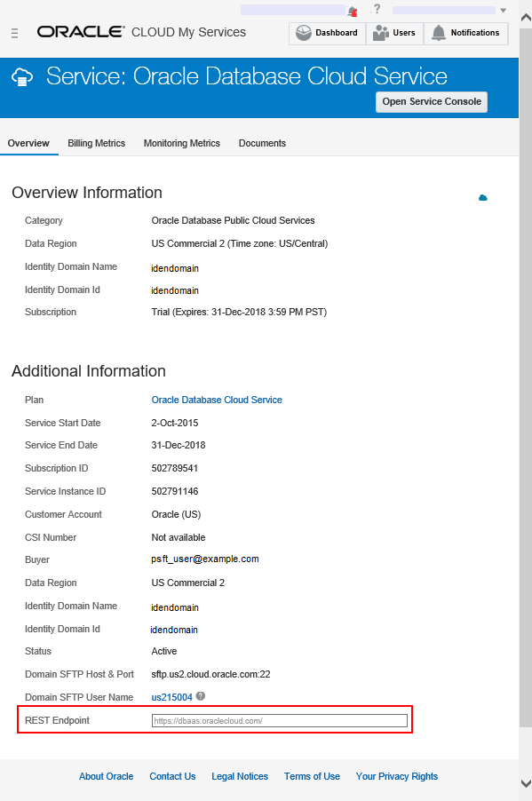This screenshot has height=801, width=532.
Task: Select the Monitoring Metrics tab
Action: point(181,143)
